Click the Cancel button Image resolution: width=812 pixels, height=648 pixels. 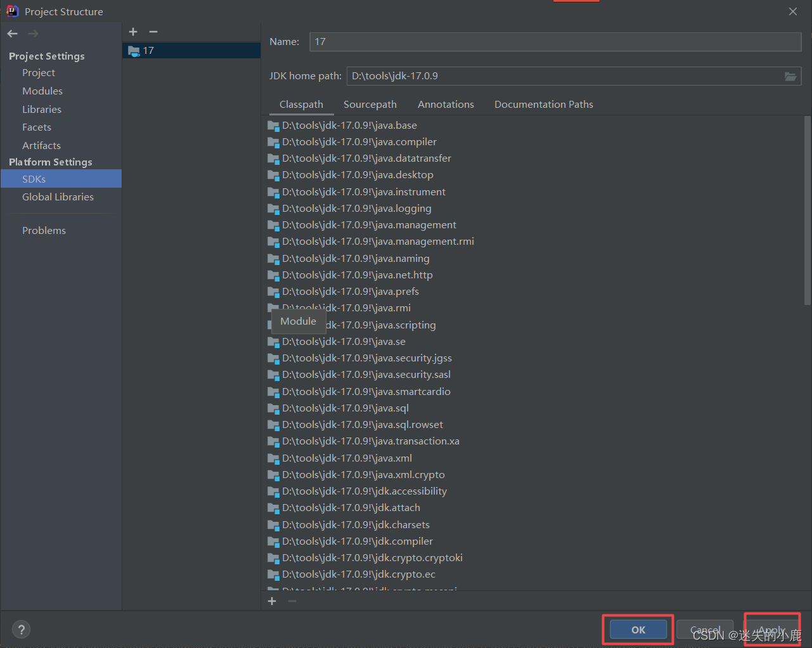click(x=705, y=630)
